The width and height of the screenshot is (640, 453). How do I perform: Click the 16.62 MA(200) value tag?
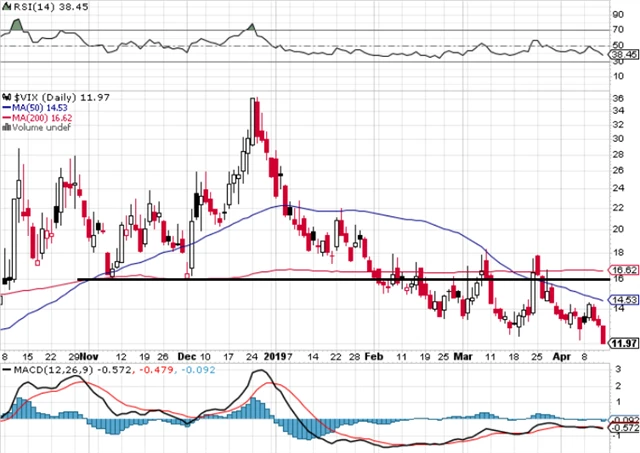coord(623,270)
